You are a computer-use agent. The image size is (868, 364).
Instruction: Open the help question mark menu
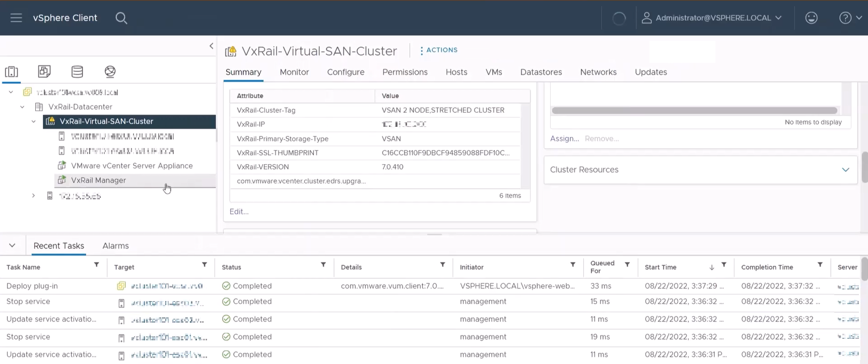coord(850,18)
